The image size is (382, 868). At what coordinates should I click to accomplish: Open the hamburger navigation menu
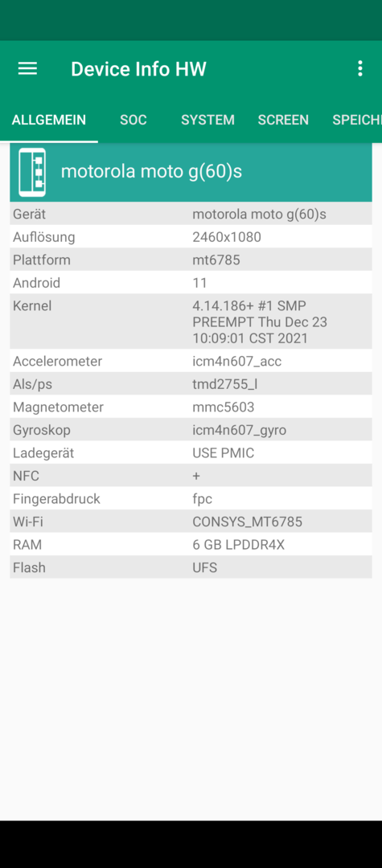(27, 68)
